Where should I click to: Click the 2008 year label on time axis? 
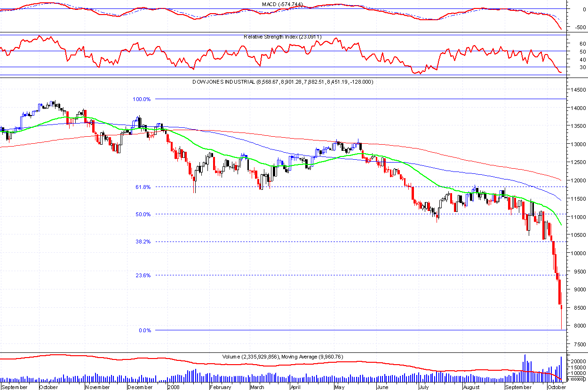click(175, 387)
